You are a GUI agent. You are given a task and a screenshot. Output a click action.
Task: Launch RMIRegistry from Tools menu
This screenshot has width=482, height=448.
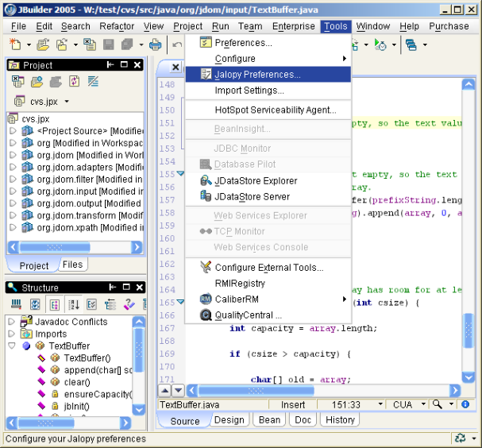pyautogui.click(x=268, y=284)
